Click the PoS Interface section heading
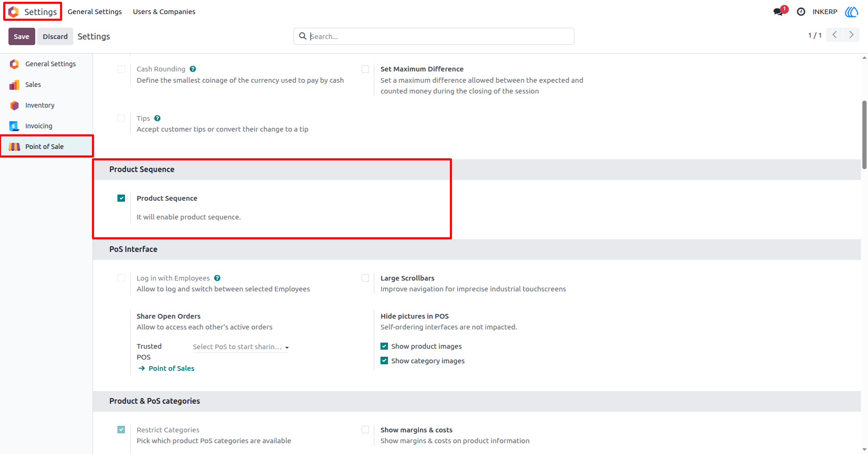 pyautogui.click(x=133, y=249)
